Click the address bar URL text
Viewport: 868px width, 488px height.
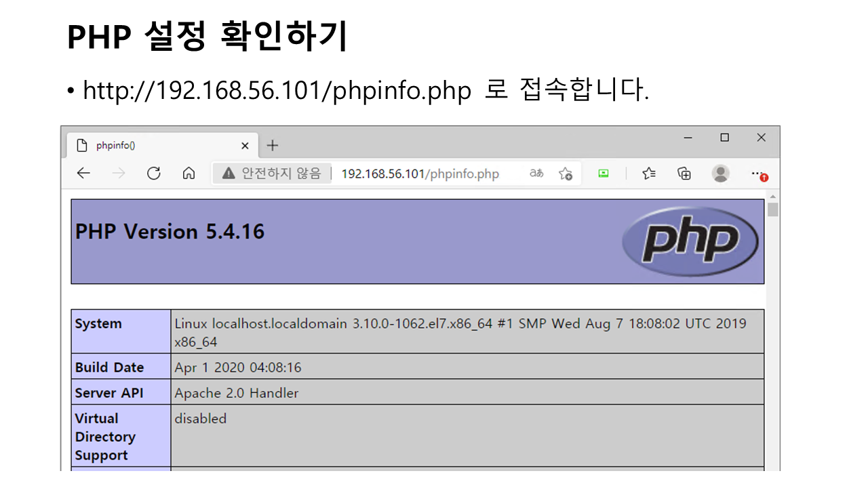point(420,174)
